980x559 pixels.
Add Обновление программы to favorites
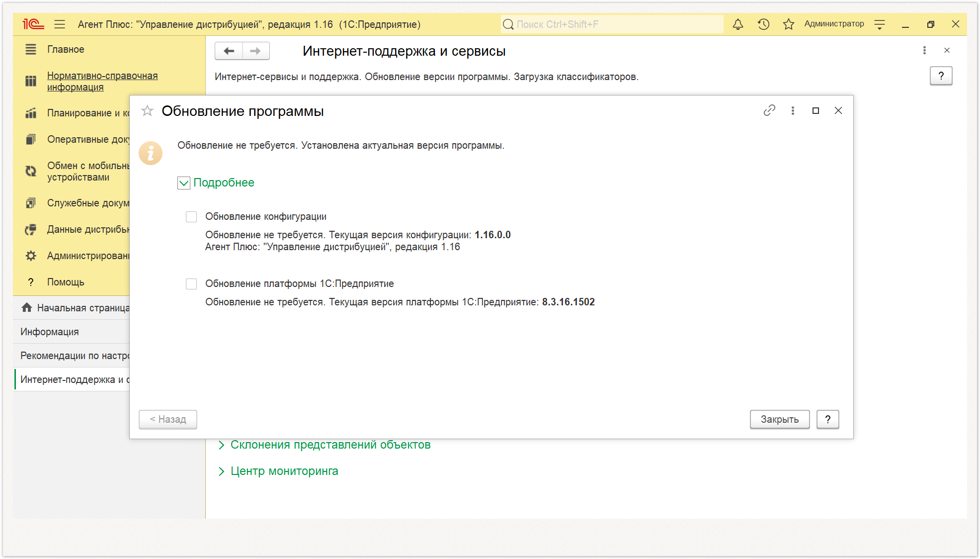tap(147, 110)
